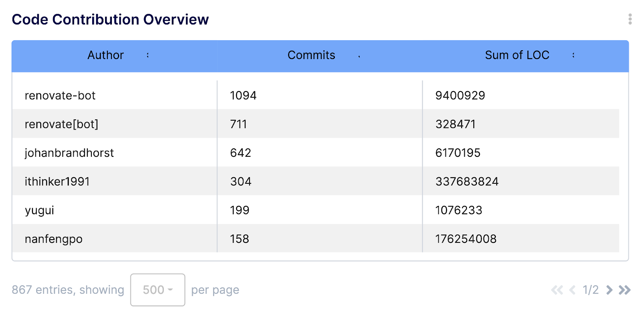The height and width of the screenshot is (318, 644).
Task: Select the renovate-bot author row
Action: click(60, 95)
